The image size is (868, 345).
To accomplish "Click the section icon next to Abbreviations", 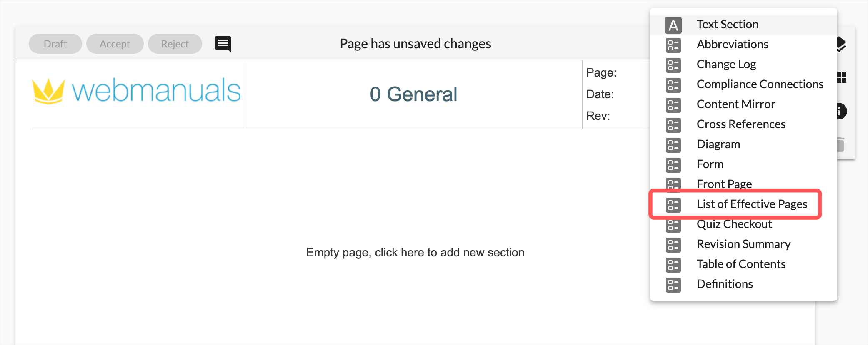I will (x=673, y=45).
